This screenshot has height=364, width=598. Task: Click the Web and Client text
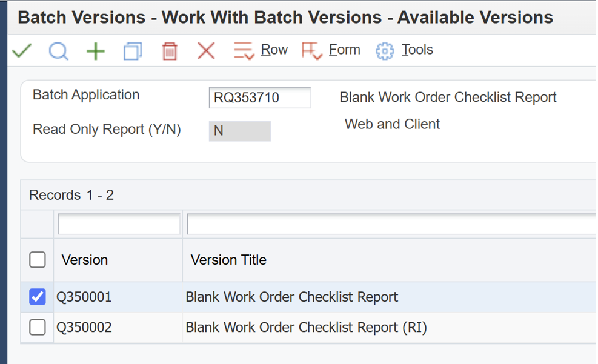pyautogui.click(x=392, y=124)
